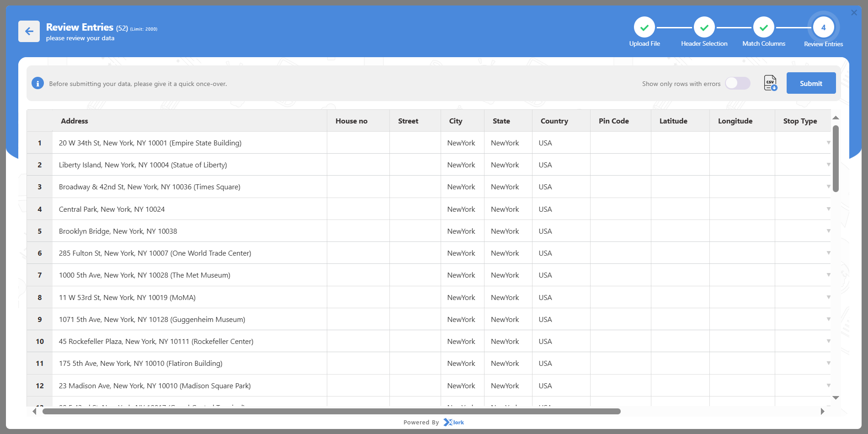
Task: Download the CSV file icon
Action: 770,83
